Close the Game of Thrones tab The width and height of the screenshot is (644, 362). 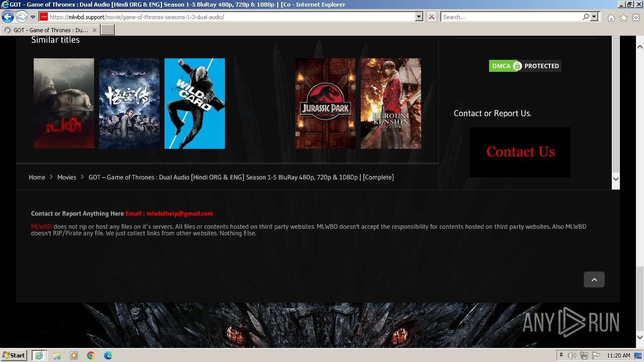pyautogui.click(x=94, y=30)
